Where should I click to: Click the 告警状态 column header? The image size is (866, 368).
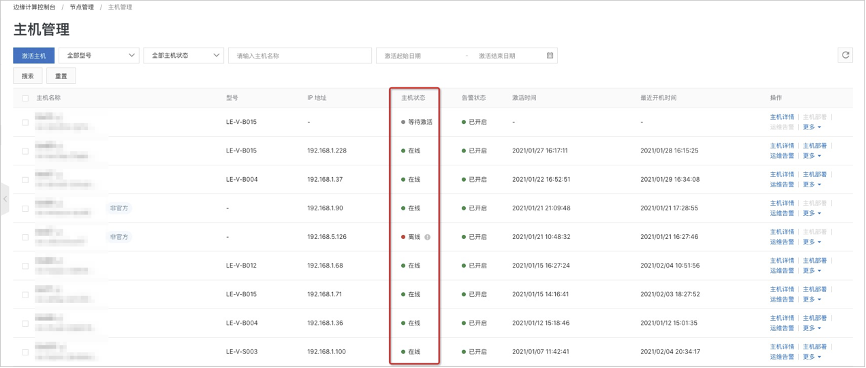pos(474,98)
